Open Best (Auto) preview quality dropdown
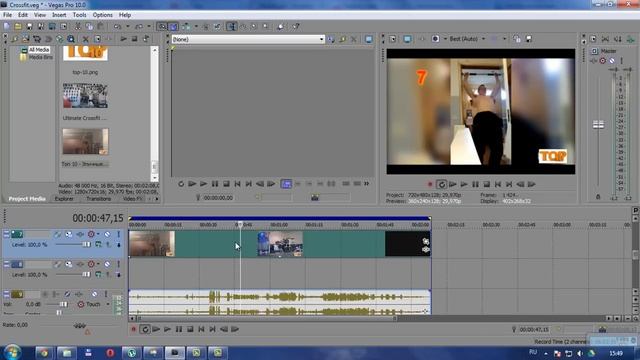Image resolution: width=640 pixels, height=360 pixels. tap(484, 39)
